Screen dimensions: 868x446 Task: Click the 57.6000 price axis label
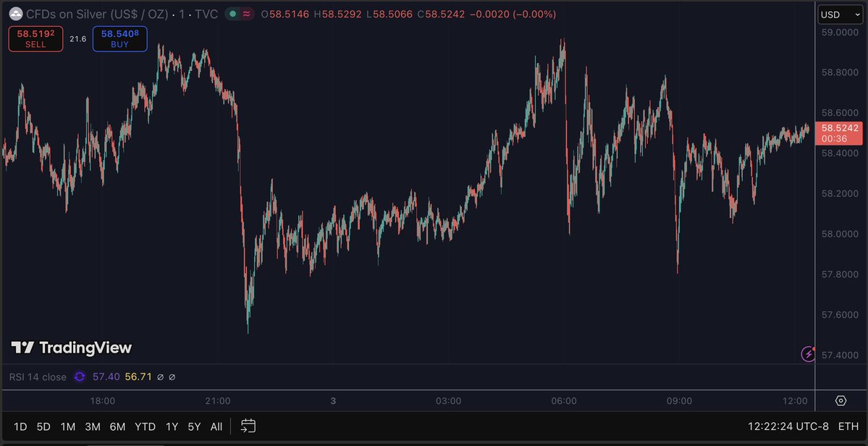(x=840, y=315)
